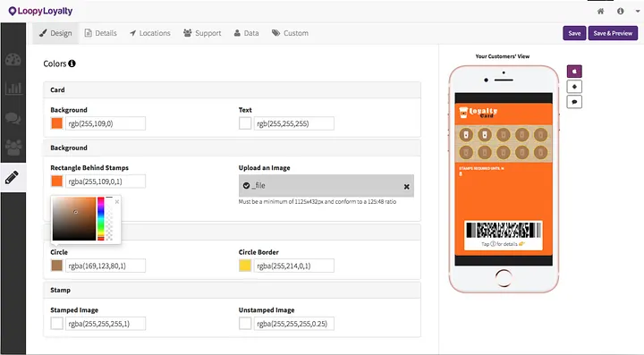
Task: Edit the Stamped Image rgba(255,255,255,1) field
Action: tap(106, 324)
